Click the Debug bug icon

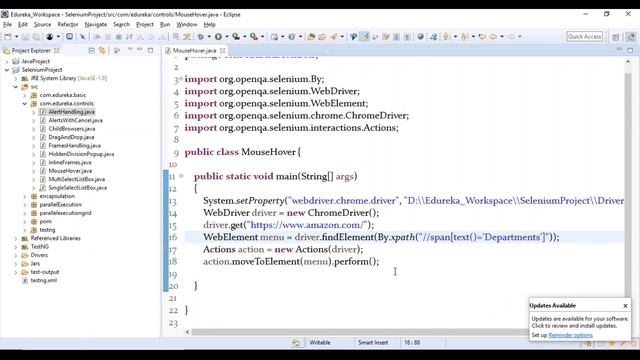coord(200,37)
